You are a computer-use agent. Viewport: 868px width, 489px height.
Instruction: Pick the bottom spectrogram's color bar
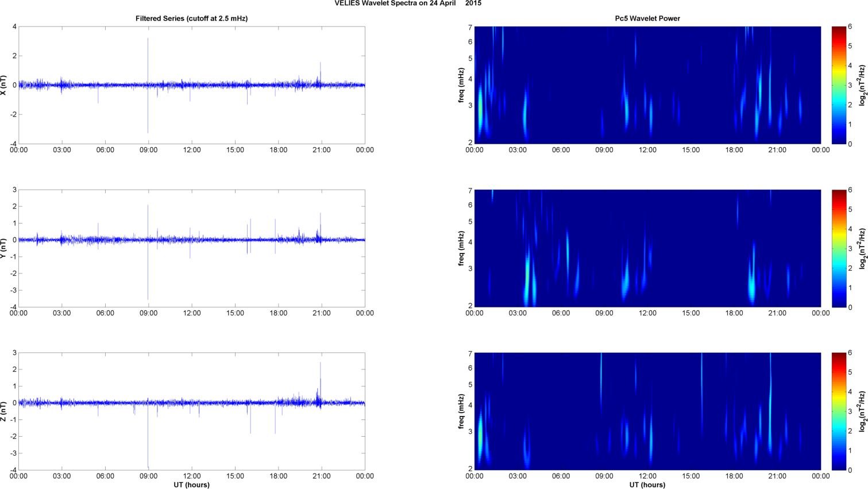(x=839, y=411)
